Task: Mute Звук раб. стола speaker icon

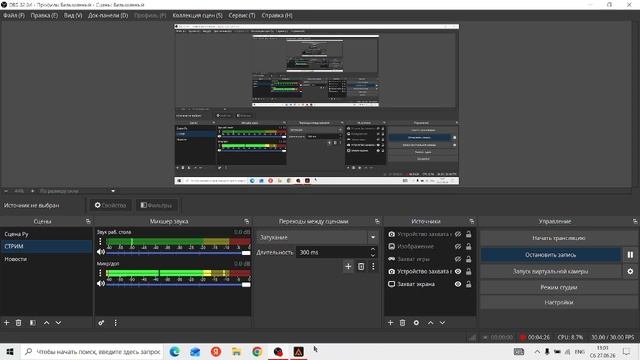Action: 101,252
